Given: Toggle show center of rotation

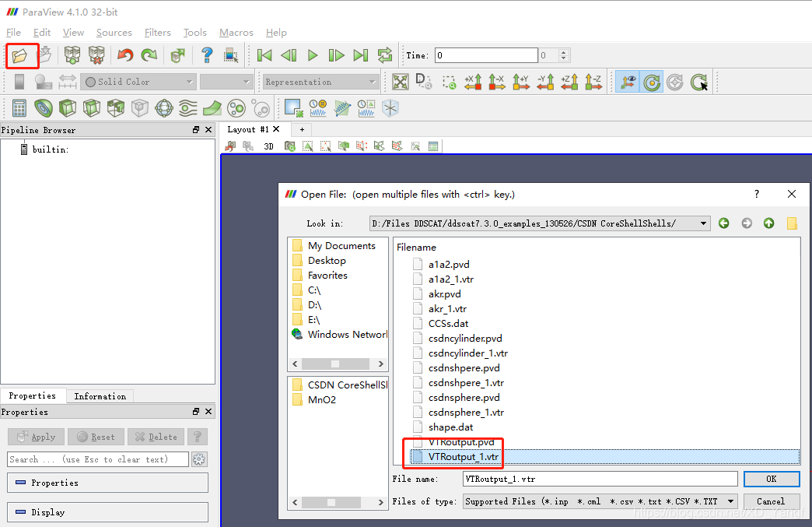Looking at the screenshot, I should [652, 82].
